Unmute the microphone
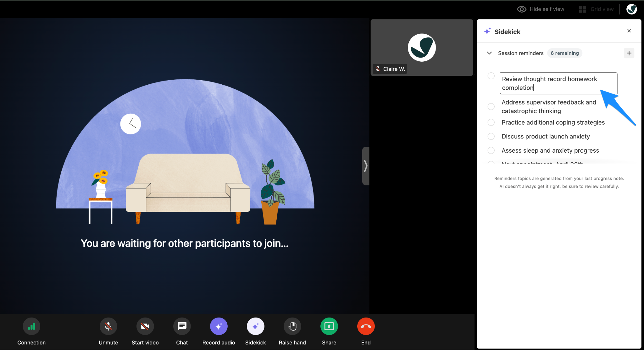644x350 pixels. pyautogui.click(x=108, y=326)
